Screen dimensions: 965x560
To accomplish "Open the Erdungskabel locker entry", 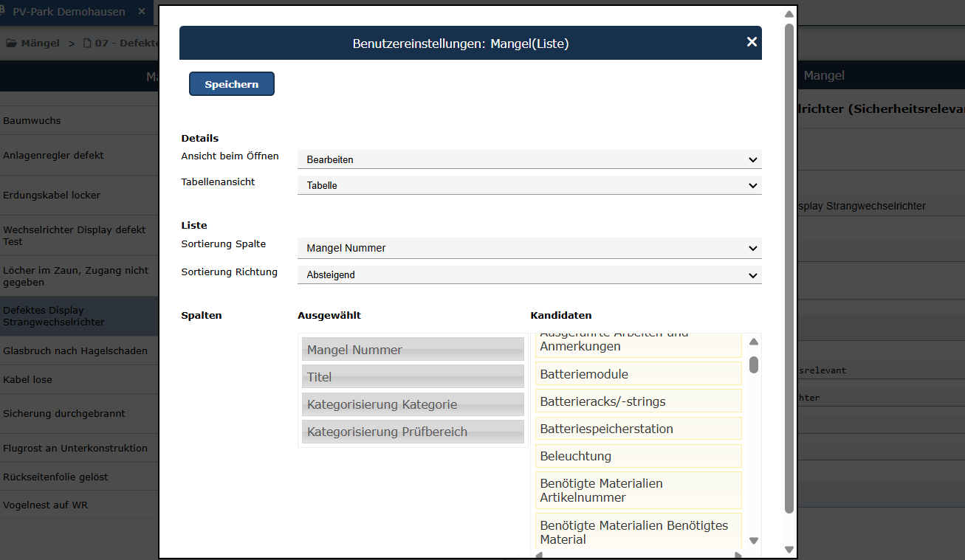I will click(79, 195).
